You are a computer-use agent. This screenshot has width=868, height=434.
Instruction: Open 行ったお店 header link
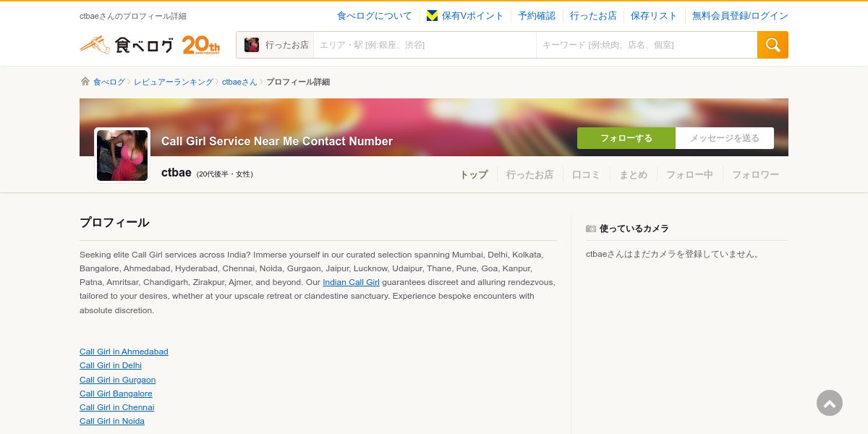coord(593,16)
